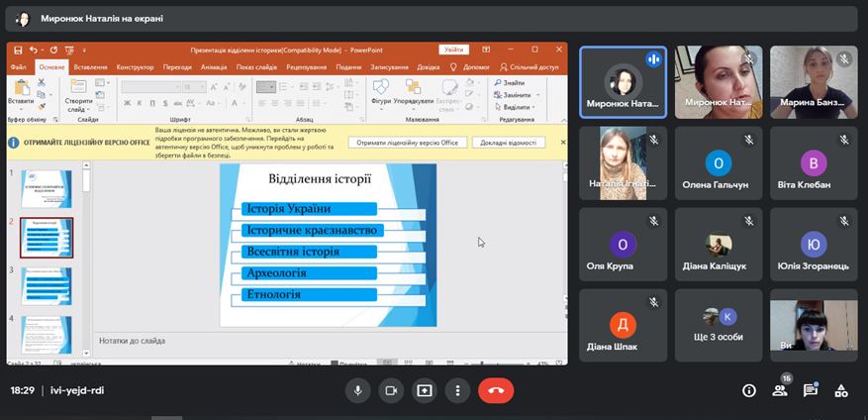The height and width of the screenshot is (420, 868).
Task: Open the meeting details info icon
Action: (749, 390)
